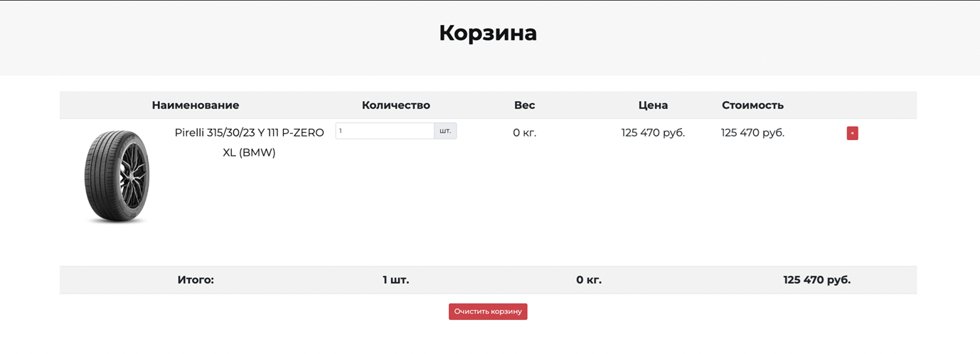The height and width of the screenshot is (354, 980).
Task: Click the 'шт.' unit label beside quantity
Action: tap(445, 131)
